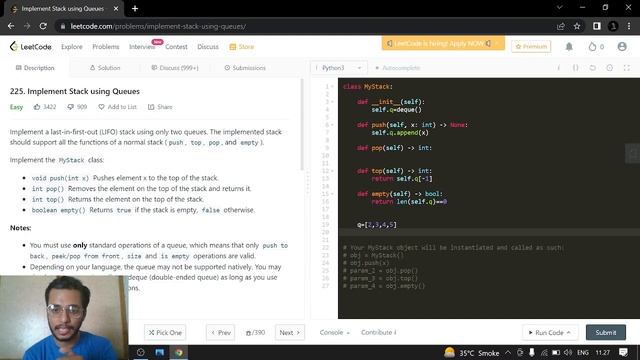The height and width of the screenshot is (360, 640).
Task: Open notifications bell icon
Action: click(x=569, y=47)
